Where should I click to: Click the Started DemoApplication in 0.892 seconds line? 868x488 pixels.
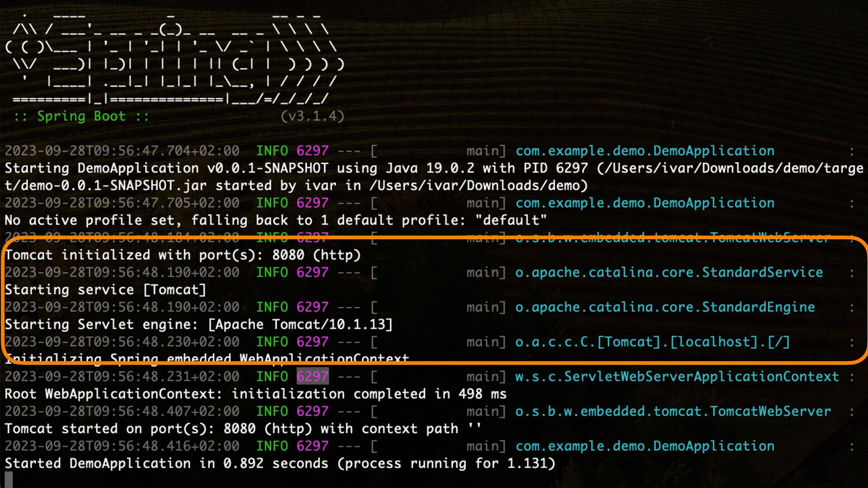click(279, 464)
